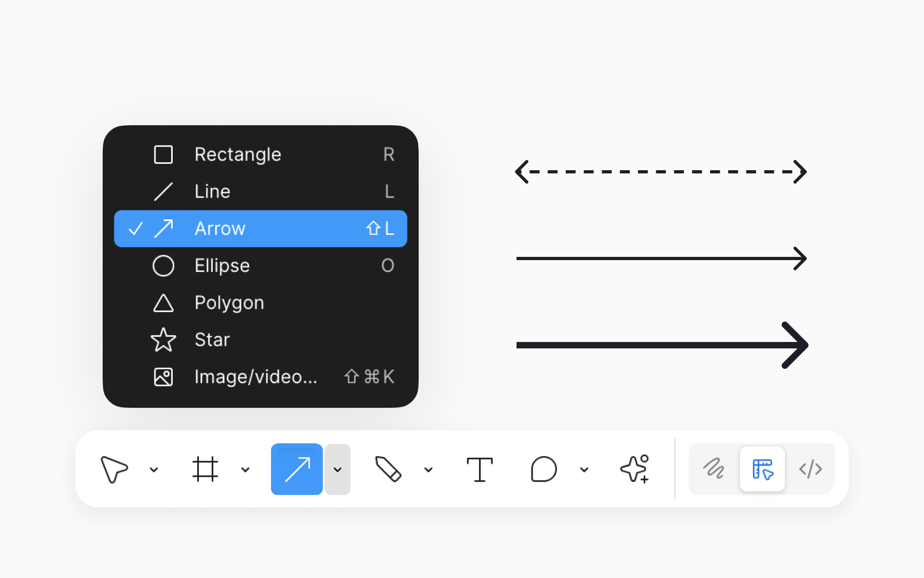Choose Line from the shape menu
Viewport: 924px width, 578px height.
(260, 192)
